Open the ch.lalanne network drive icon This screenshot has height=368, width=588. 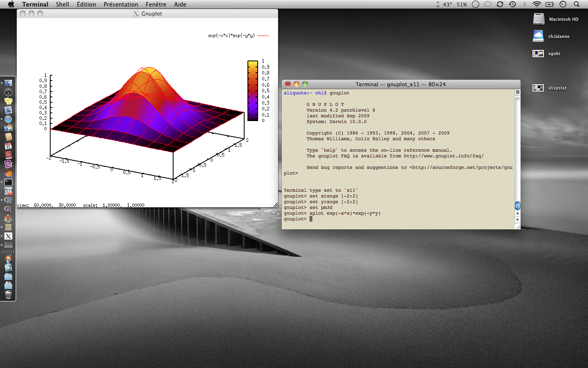click(x=538, y=36)
